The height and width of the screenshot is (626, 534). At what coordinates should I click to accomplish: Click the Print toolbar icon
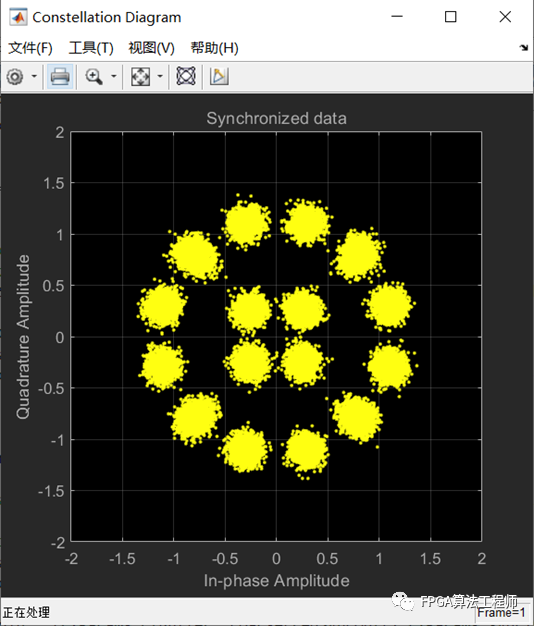tap(60, 76)
